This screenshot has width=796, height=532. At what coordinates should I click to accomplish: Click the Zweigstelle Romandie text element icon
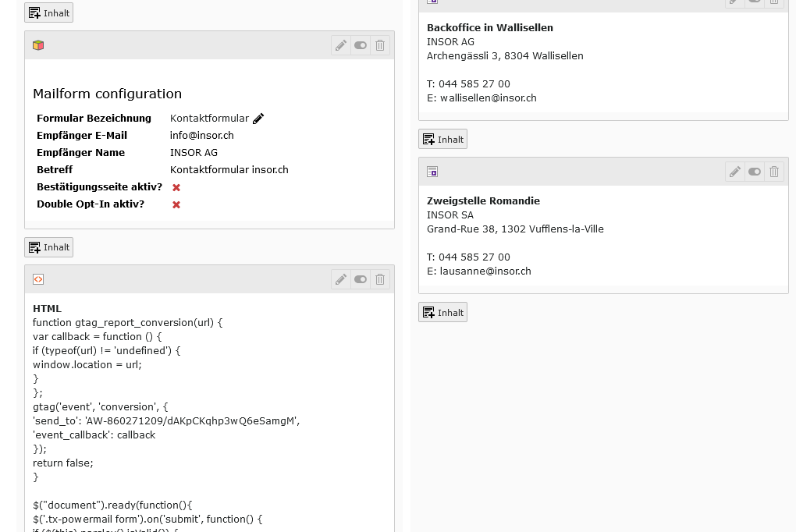pyautogui.click(x=432, y=172)
